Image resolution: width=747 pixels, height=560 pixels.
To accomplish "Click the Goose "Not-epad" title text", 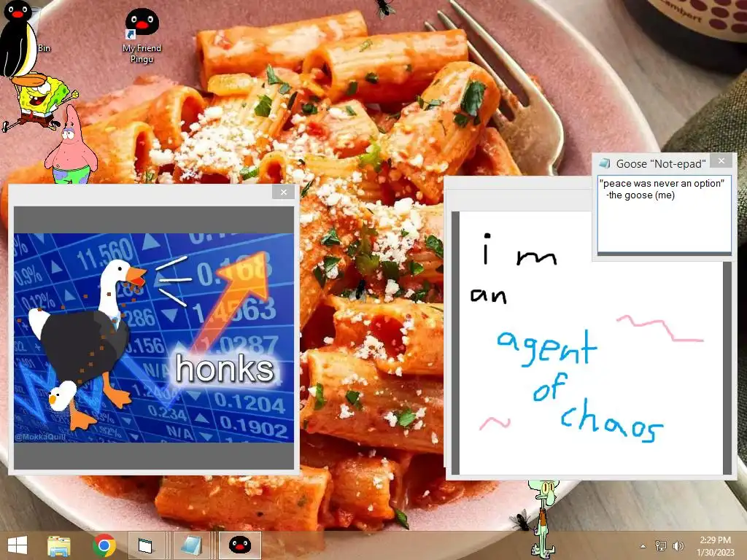I will [661, 164].
